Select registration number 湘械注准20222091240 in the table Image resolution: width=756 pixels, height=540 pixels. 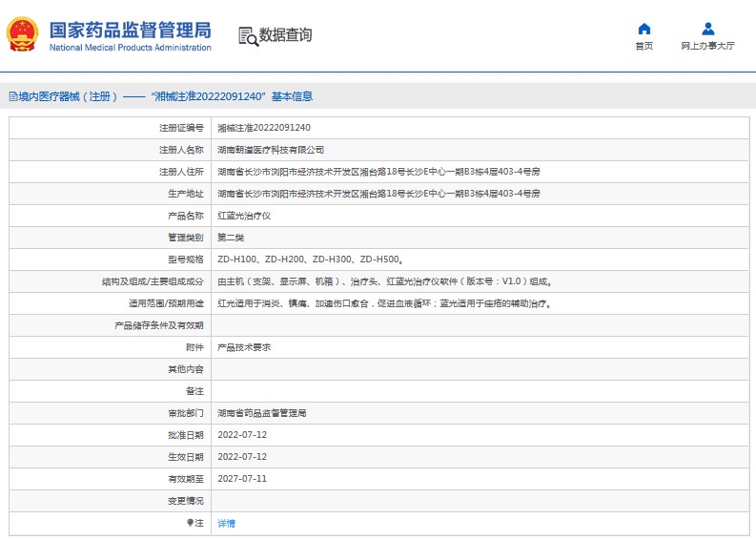[264, 128]
